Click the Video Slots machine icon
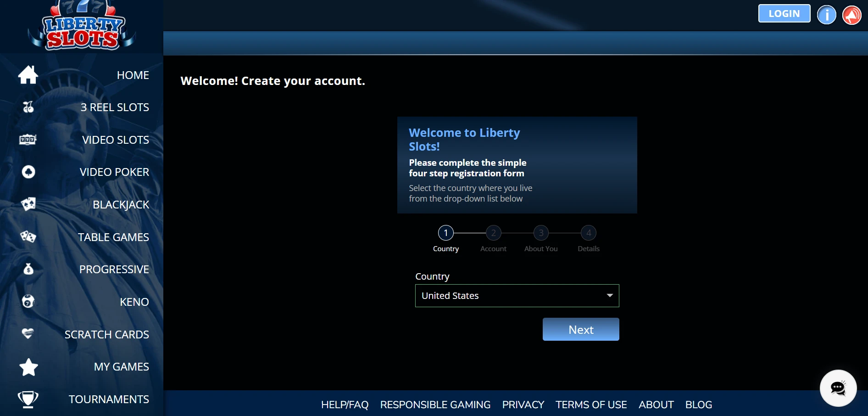868x416 pixels. [x=28, y=140]
